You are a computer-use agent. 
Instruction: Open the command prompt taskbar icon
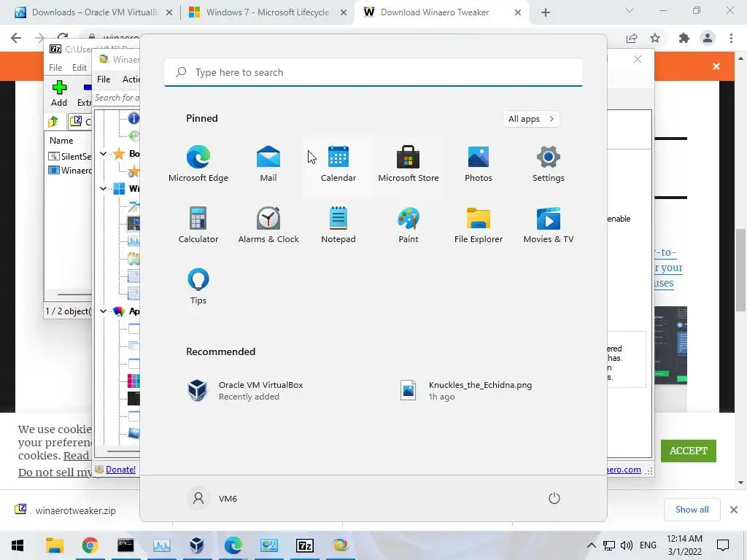[x=125, y=545]
